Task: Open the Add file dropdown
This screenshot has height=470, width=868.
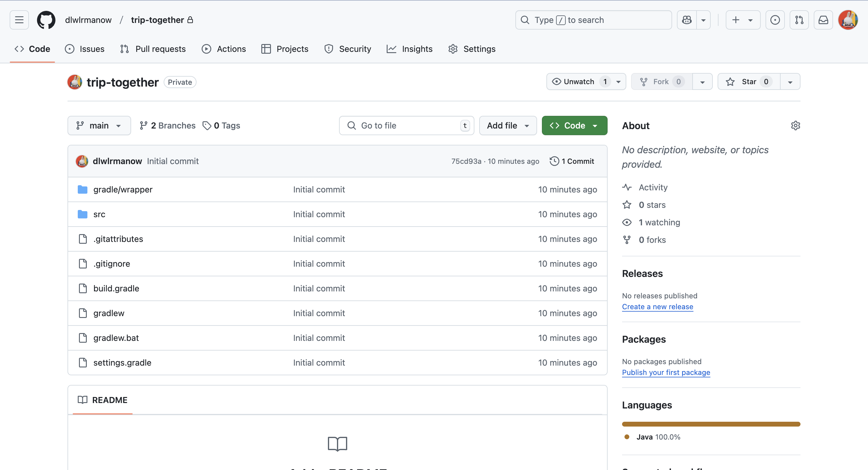Action: (508, 125)
